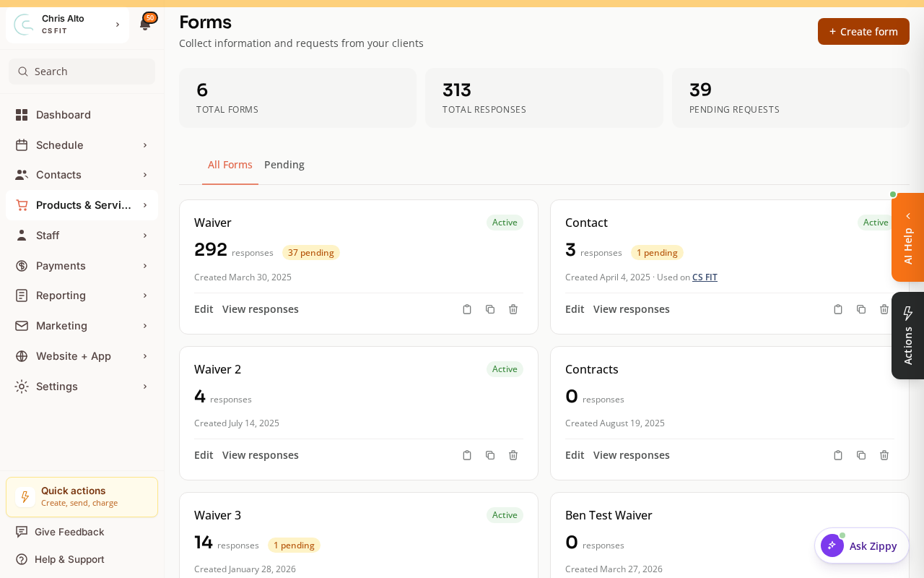Expand the Marketing menu chevron
Image resolution: width=924 pixels, height=578 pixels.
[145, 326]
